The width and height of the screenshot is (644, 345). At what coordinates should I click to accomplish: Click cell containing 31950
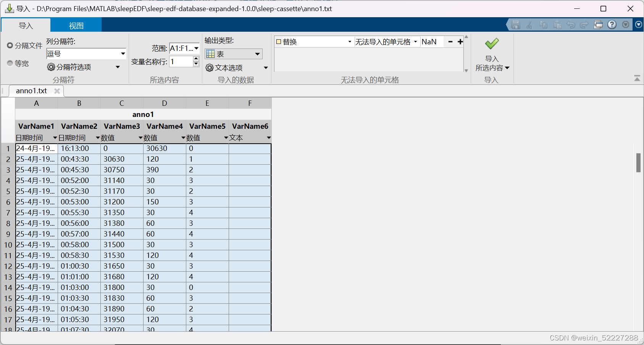point(122,319)
